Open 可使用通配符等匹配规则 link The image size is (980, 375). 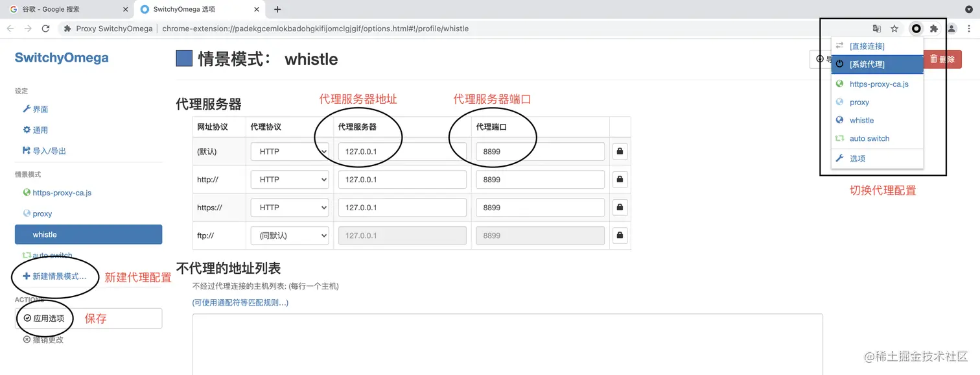tap(240, 302)
